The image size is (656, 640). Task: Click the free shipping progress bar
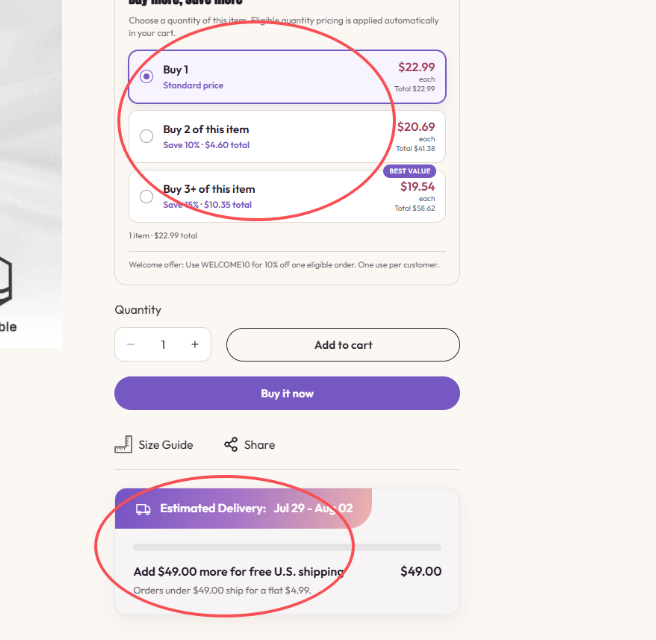(x=287, y=547)
